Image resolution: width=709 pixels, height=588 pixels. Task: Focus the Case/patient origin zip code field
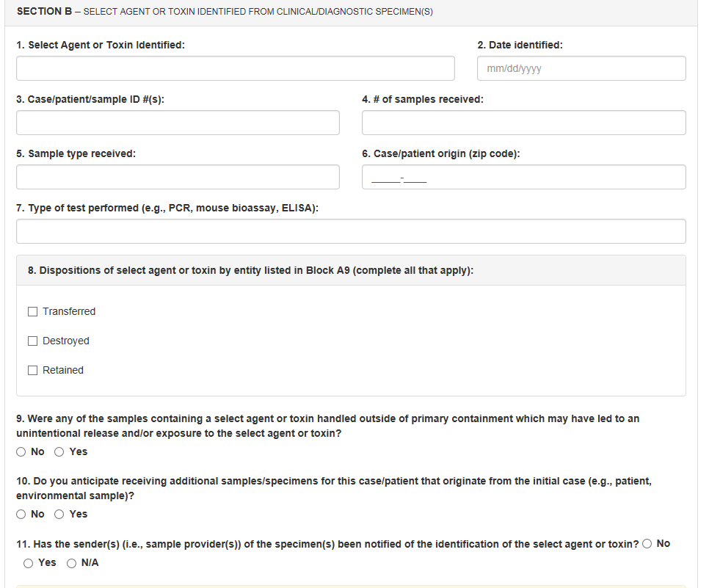click(x=523, y=177)
